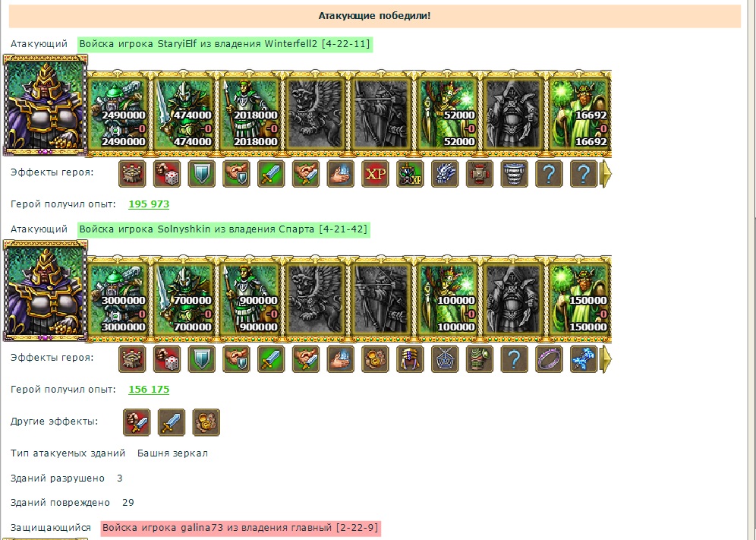Click the purple ring effect for Solnyshkin

click(549, 359)
